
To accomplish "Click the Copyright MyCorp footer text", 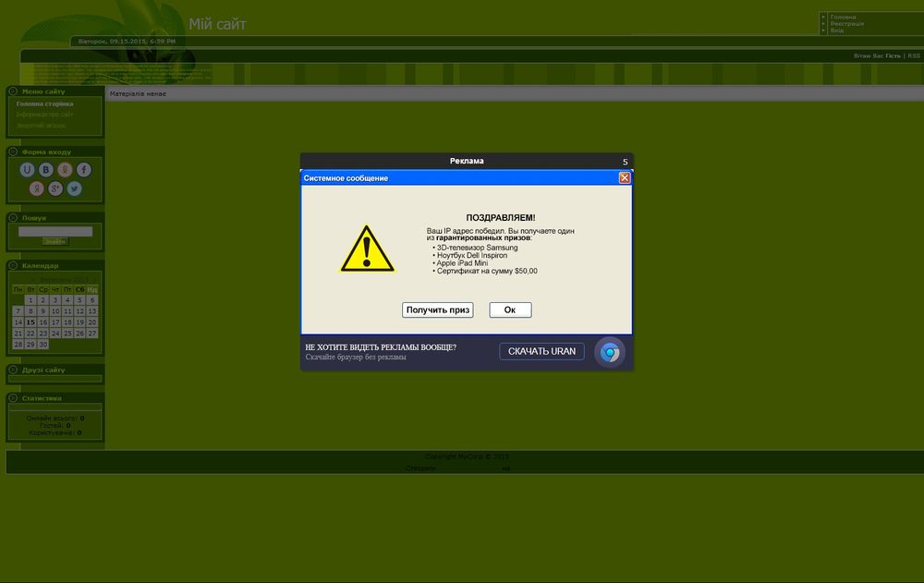I will pyautogui.click(x=467, y=456).
